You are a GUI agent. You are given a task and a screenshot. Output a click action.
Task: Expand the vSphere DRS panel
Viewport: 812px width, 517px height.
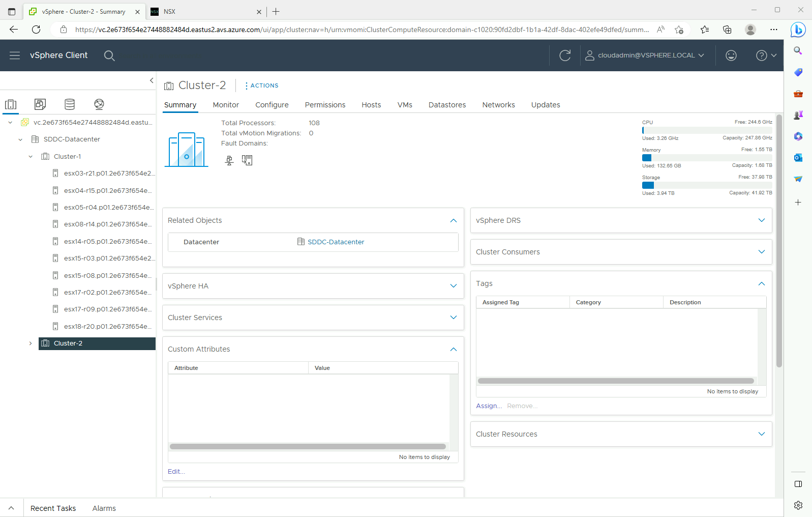(x=761, y=220)
